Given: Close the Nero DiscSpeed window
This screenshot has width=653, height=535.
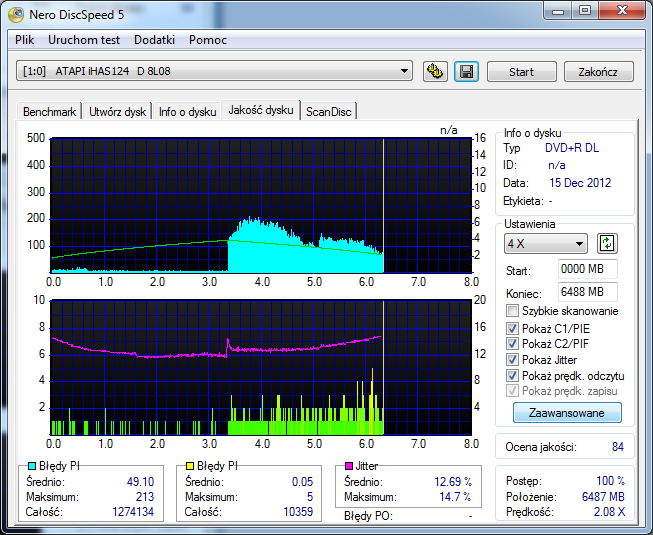Looking at the screenshot, I should (622, 11).
